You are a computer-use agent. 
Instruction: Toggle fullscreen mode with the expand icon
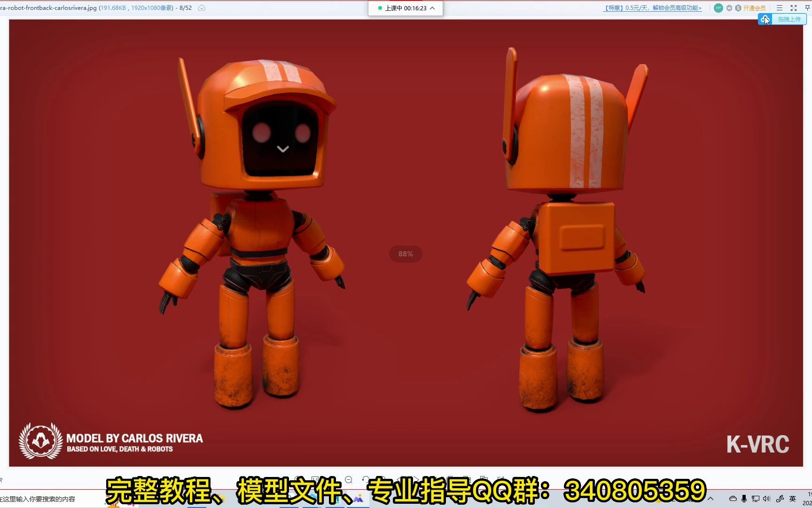pyautogui.click(x=793, y=8)
